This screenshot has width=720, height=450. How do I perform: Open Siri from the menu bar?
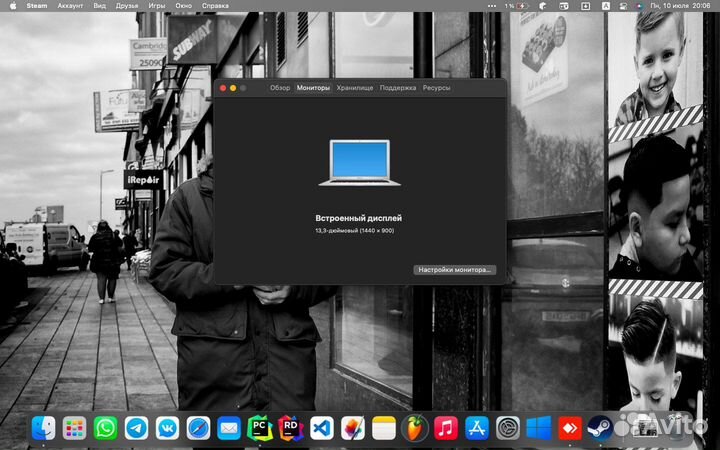[639, 6]
